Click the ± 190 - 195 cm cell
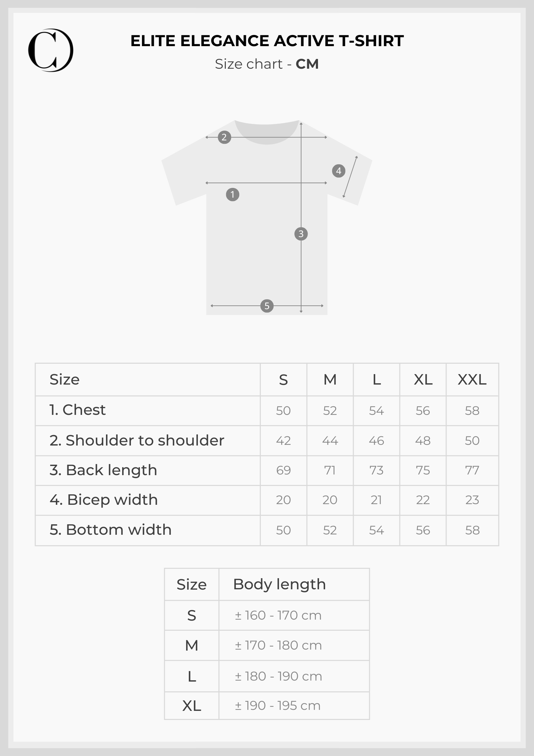 click(x=278, y=705)
